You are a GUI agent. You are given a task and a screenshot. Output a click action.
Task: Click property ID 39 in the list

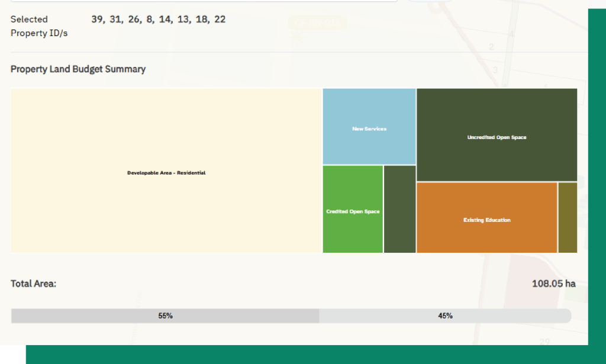[x=97, y=20]
